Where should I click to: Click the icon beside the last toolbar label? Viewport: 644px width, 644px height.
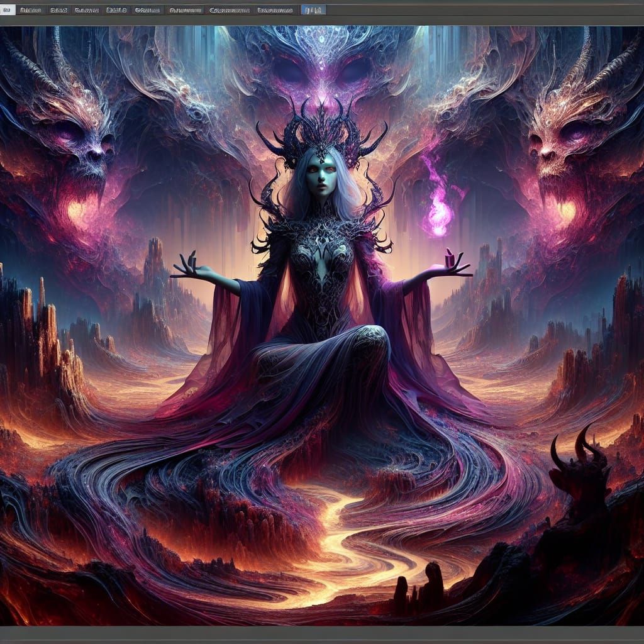tap(260, 9)
